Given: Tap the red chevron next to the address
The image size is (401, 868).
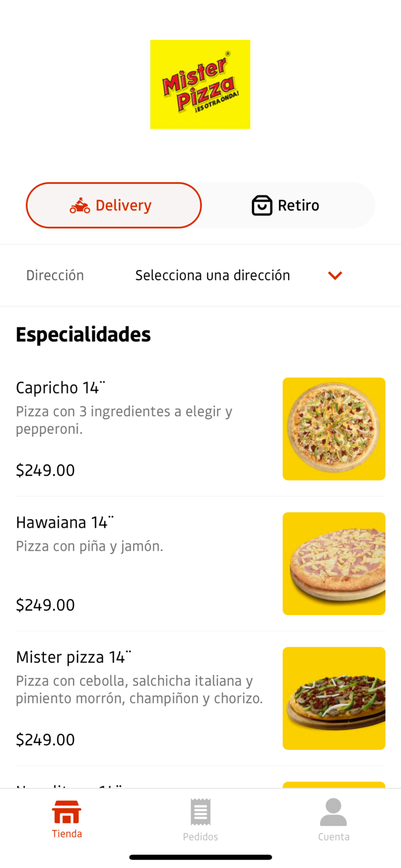Looking at the screenshot, I should (334, 275).
